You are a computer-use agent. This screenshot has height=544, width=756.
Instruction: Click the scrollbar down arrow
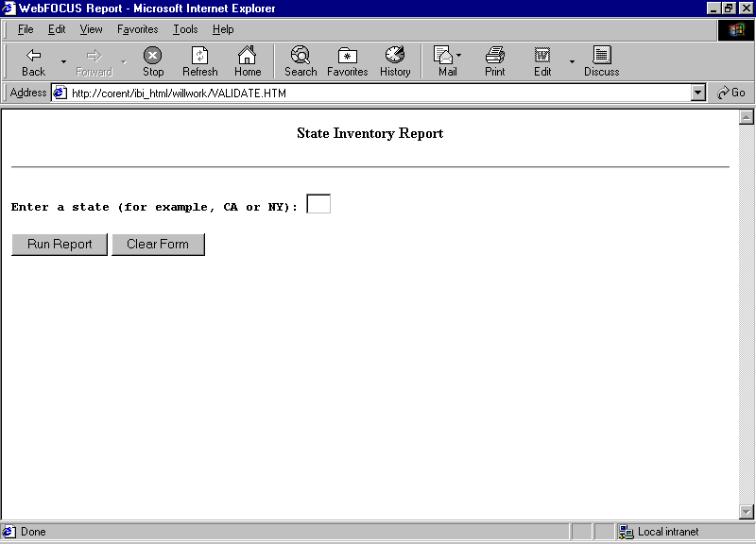pos(746,511)
